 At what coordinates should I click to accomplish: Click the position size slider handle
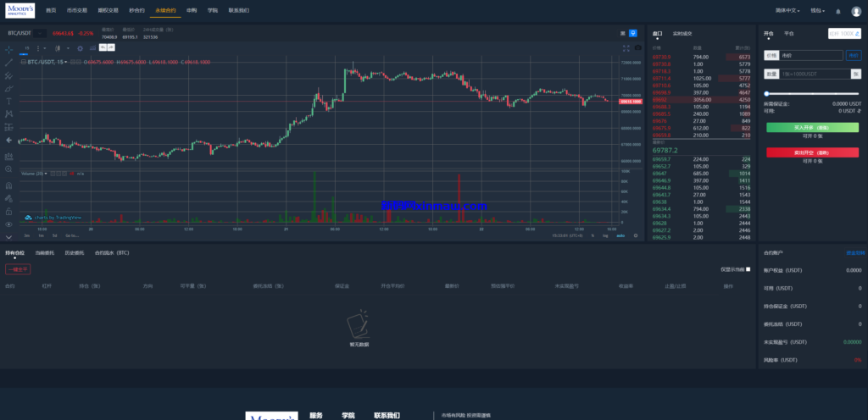pyautogui.click(x=766, y=93)
